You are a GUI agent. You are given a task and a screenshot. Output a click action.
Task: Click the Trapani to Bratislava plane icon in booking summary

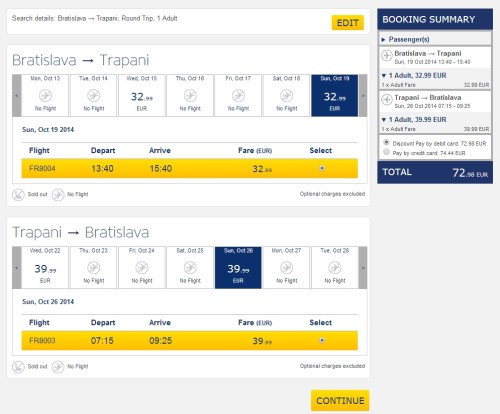click(387, 99)
